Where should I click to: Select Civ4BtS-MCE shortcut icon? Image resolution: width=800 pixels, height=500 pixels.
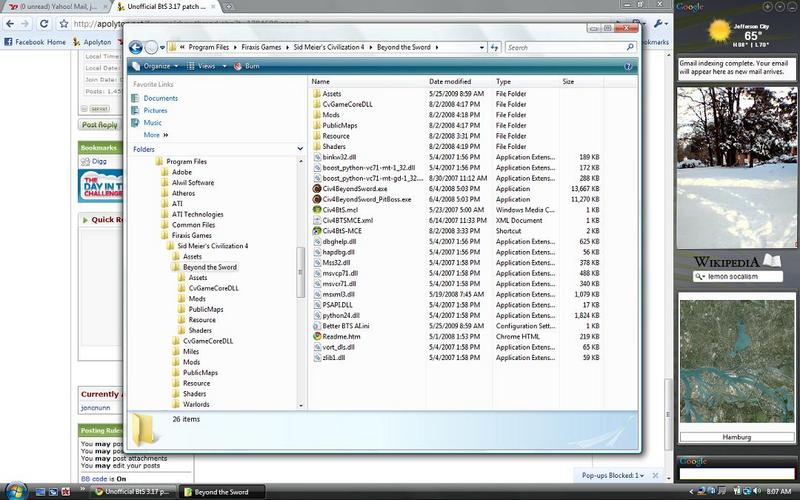(317, 231)
